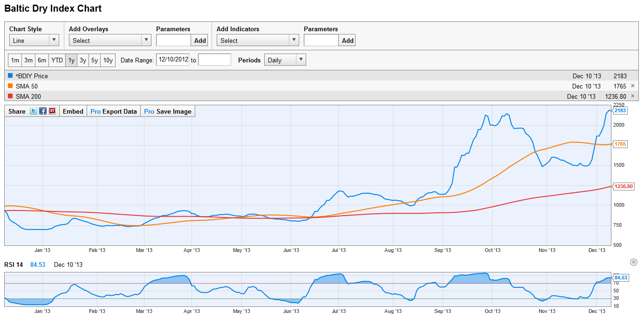
Task: Focus the Date Range start field
Action: point(172,60)
